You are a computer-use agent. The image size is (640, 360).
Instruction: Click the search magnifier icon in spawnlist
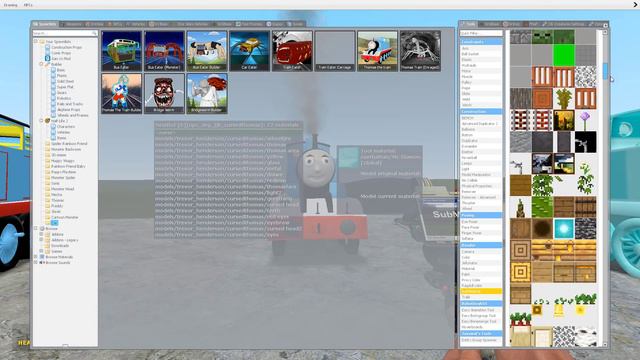tap(94, 33)
